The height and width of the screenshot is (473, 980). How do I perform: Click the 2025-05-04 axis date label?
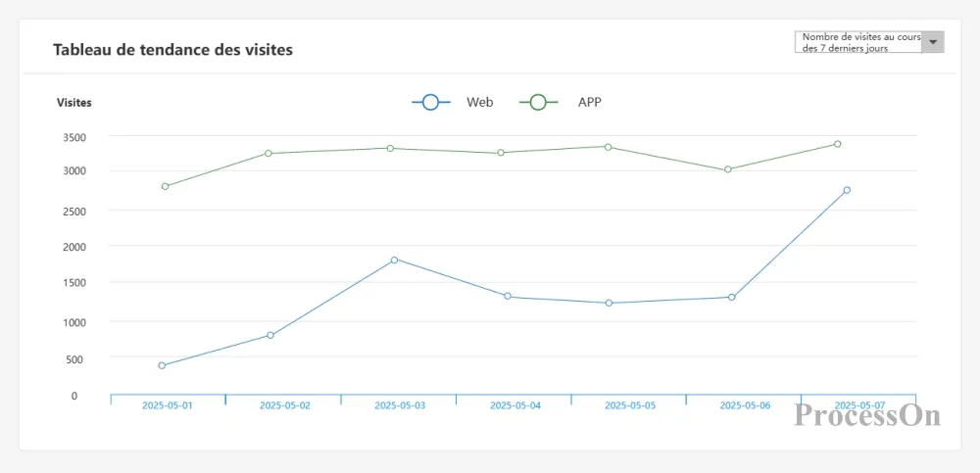[x=514, y=405]
